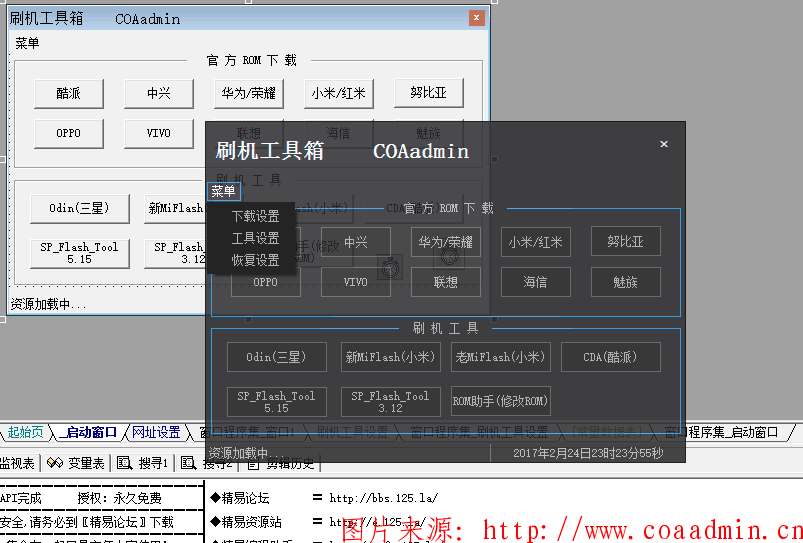The height and width of the screenshot is (543, 803).
Task: Close the light 刷机工具箱 design window
Action: (x=477, y=18)
